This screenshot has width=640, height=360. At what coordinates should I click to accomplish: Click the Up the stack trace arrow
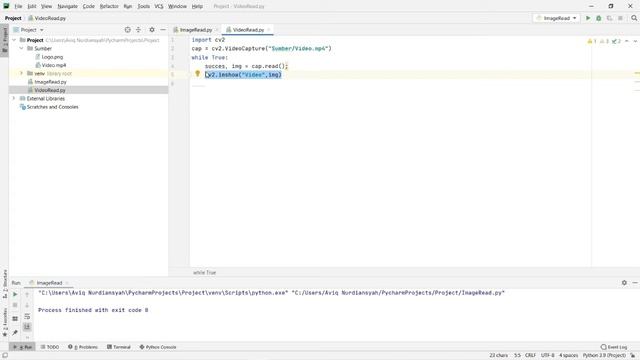click(27, 294)
